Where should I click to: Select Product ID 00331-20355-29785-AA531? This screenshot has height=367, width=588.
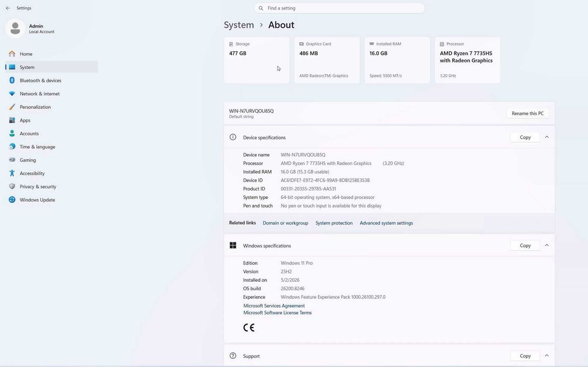(x=308, y=189)
